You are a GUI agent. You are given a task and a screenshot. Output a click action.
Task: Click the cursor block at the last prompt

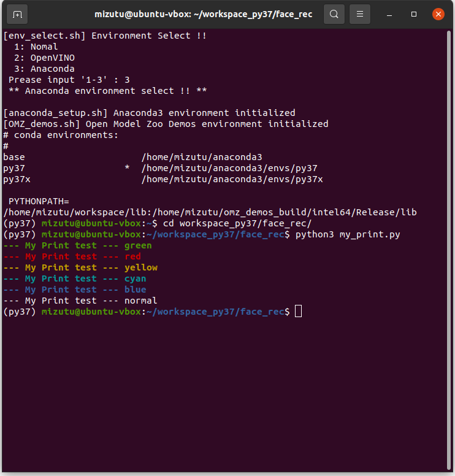click(x=298, y=312)
